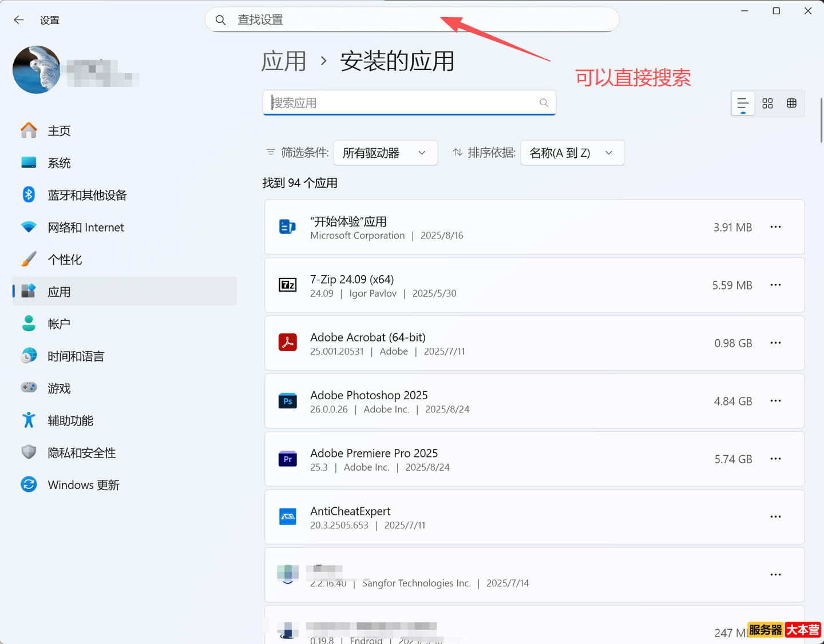
Task: Click the user avatar picture
Action: [36, 70]
